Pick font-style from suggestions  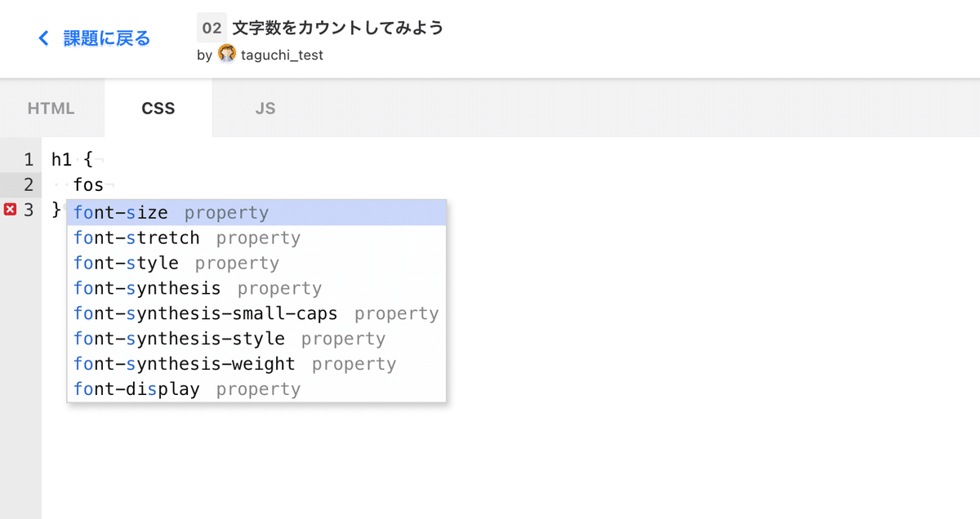tap(256, 264)
